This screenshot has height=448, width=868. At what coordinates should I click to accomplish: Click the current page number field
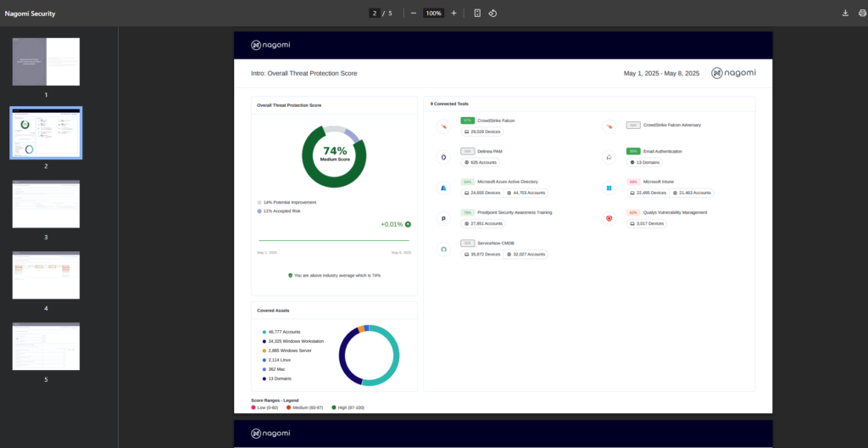[x=375, y=14]
